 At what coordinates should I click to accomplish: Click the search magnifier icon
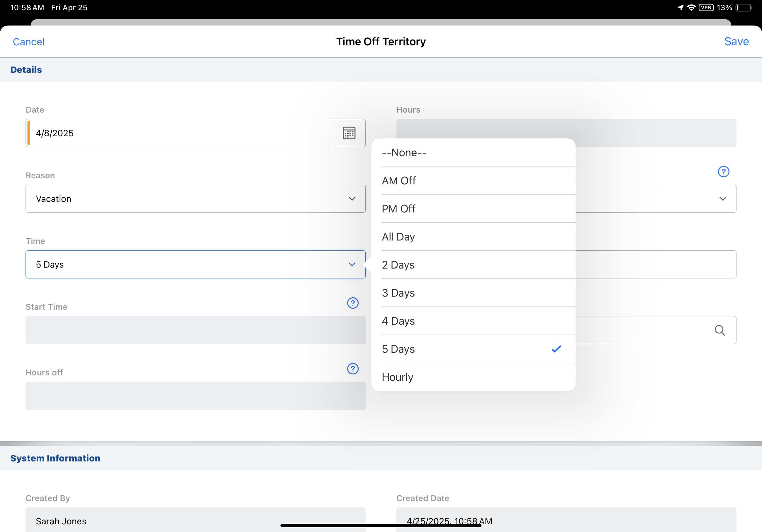click(x=719, y=330)
